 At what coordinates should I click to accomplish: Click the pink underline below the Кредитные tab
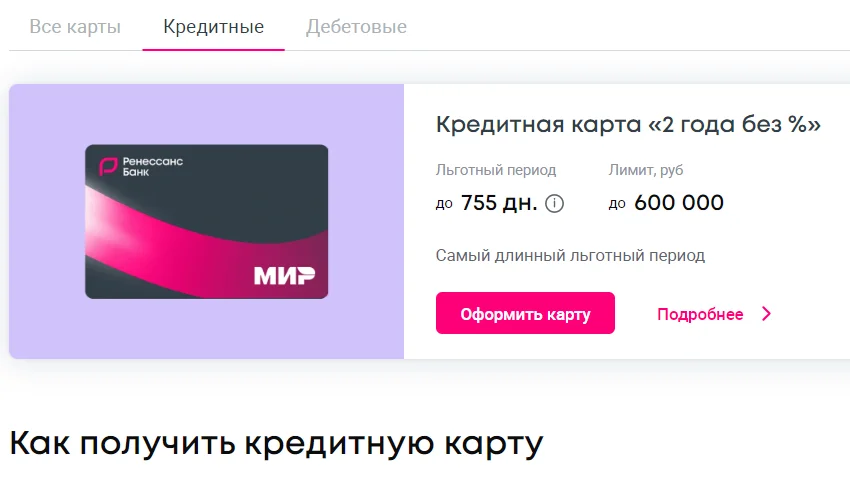pyautogui.click(x=214, y=48)
